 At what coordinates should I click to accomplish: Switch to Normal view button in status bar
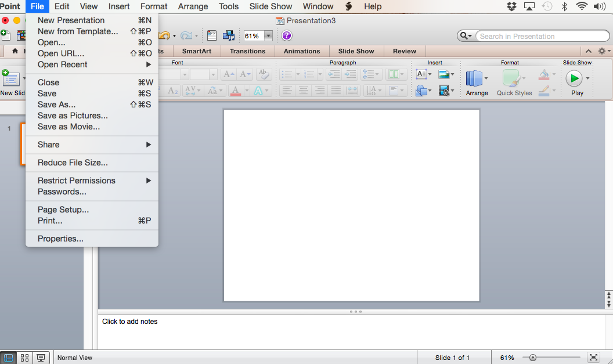click(x=9, y=358)
